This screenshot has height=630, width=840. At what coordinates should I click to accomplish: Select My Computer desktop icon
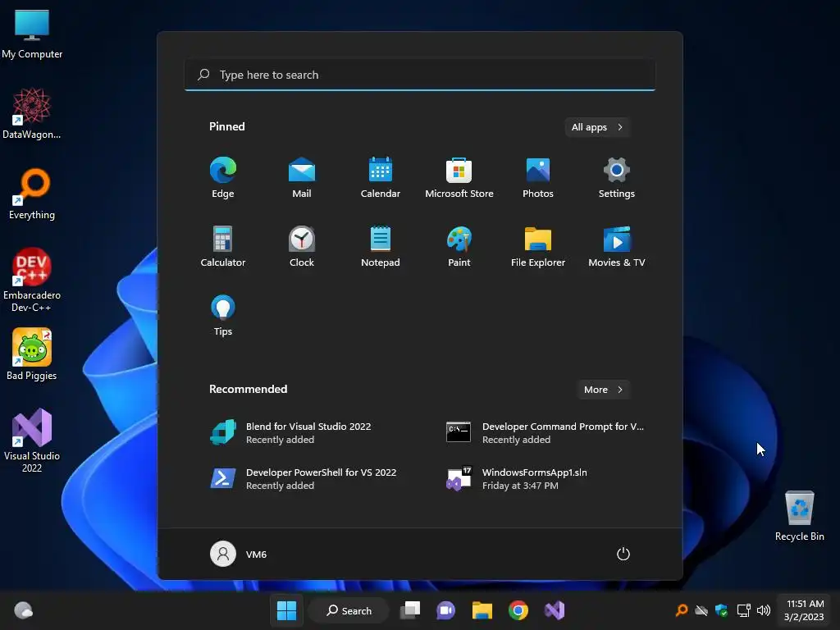point(32,34)
